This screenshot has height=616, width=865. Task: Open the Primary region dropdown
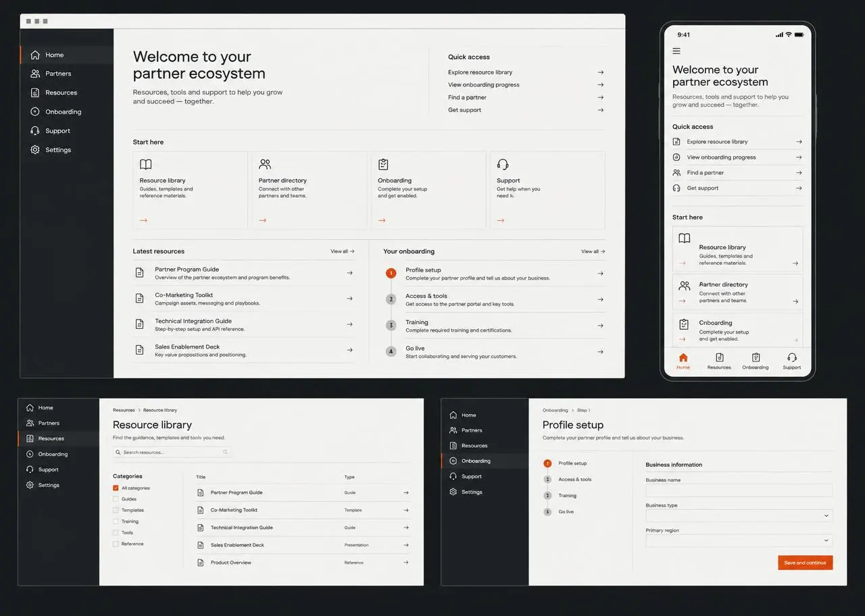pos(739,540)
